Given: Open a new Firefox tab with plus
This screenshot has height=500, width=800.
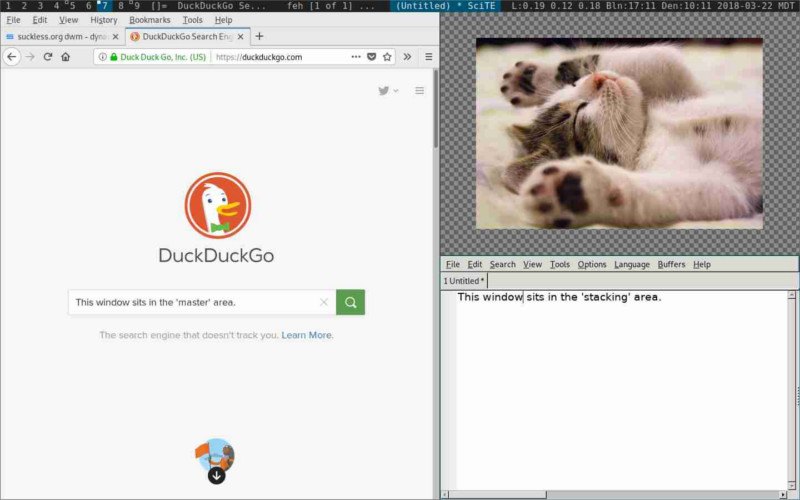Looking at the screenshot, I should tap(260, 36).
